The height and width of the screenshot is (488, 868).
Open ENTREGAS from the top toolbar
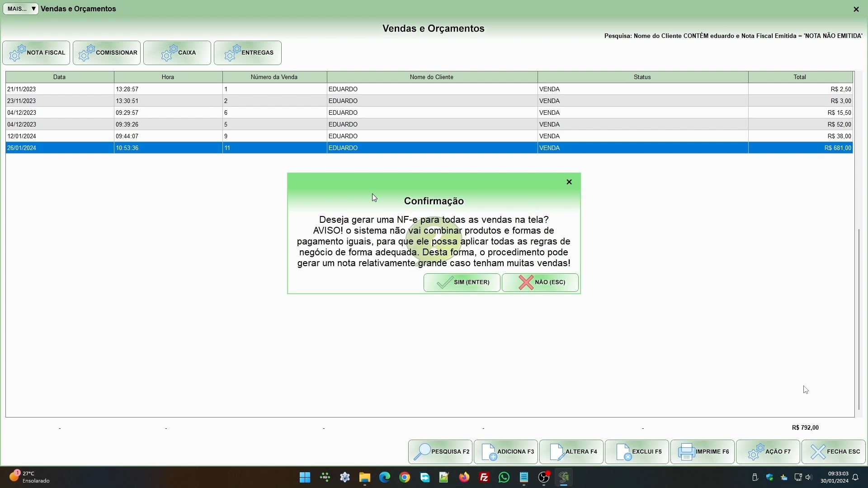(248, 53)
